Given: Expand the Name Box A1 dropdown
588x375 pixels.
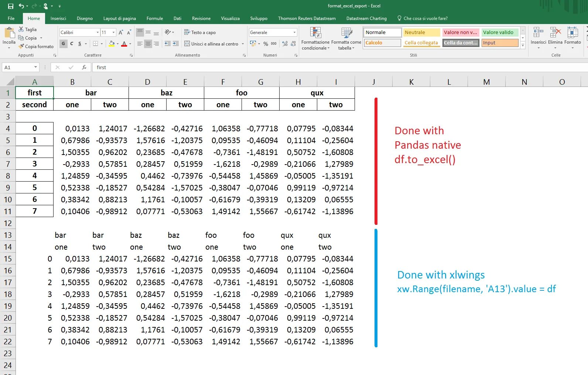Looking at the screenshot, I should [x=35, y=67].
